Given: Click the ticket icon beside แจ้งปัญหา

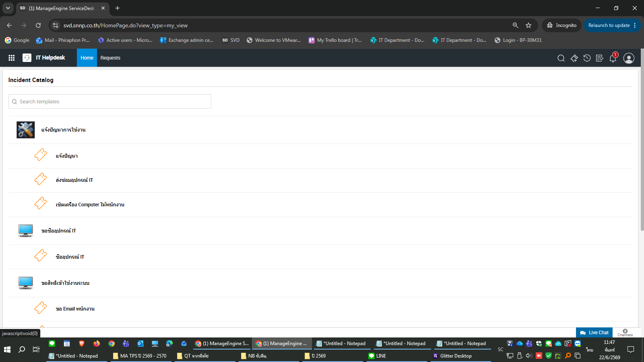Looking at the screenshot, I should pos(41,155).
